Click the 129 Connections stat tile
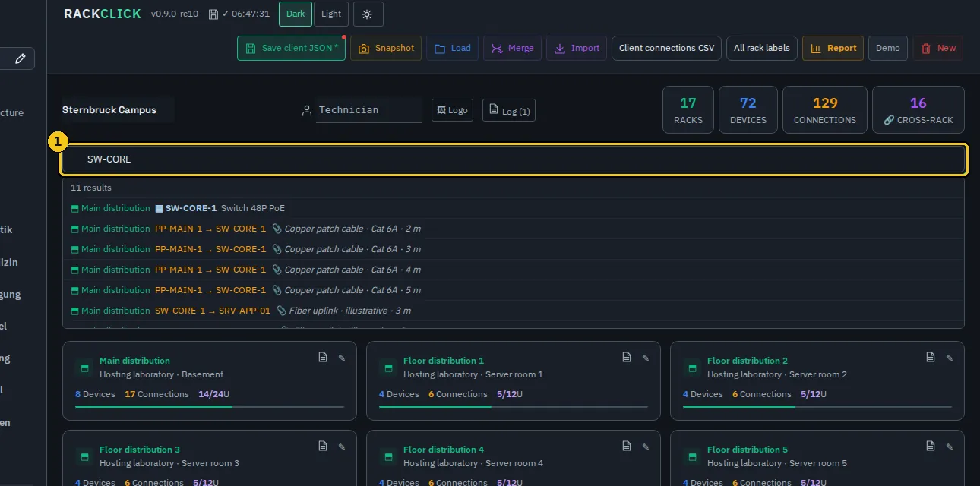This screenshot has height=486, width=980. 825,110
